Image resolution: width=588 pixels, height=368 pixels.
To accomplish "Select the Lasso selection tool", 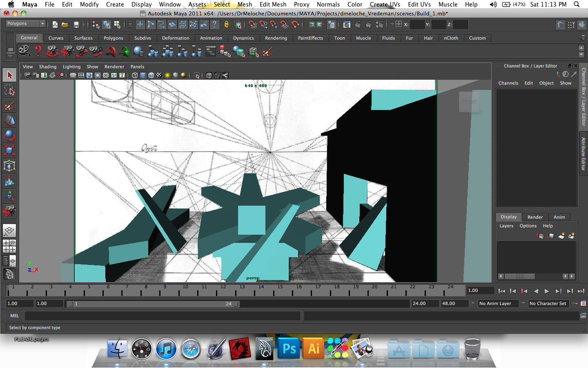I will [x=9, y=90].
